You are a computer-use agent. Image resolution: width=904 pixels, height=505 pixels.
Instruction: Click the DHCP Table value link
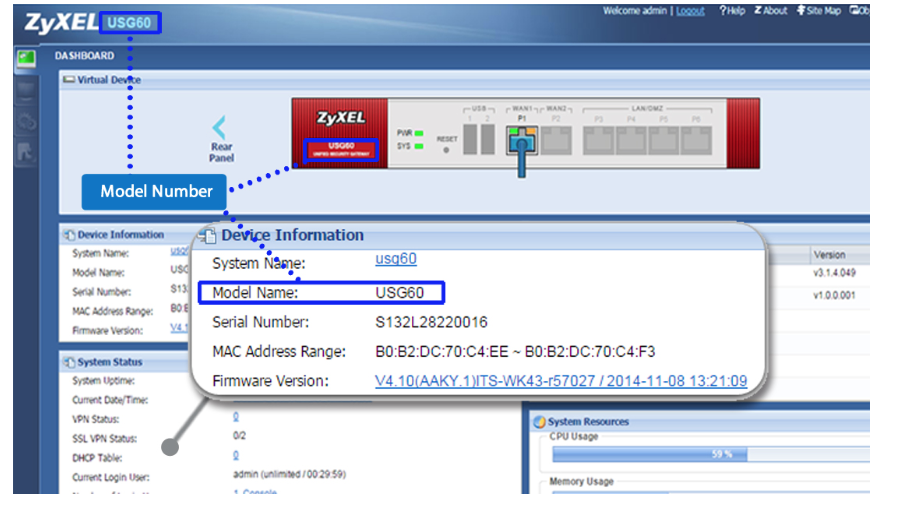coord(236,455)
